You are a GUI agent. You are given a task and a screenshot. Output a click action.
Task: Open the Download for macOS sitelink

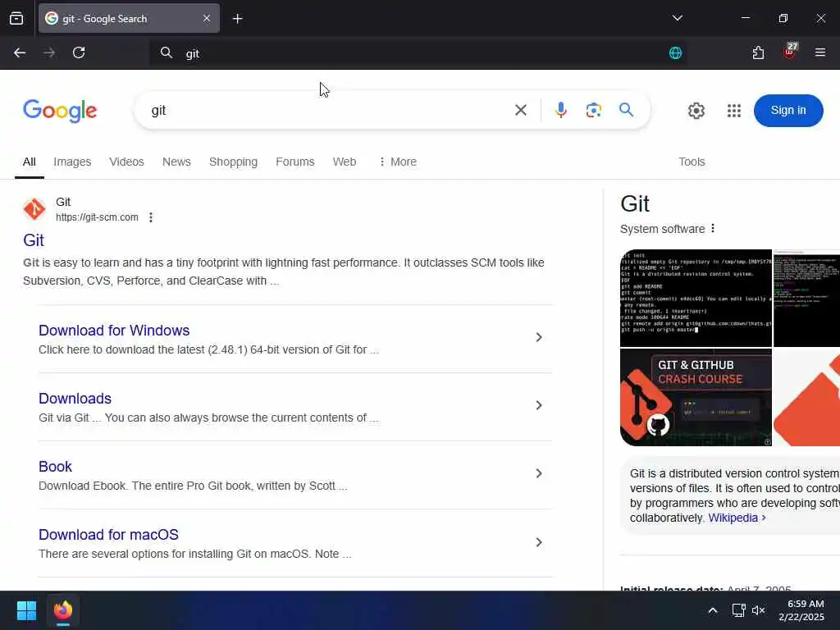coord(109,535)
